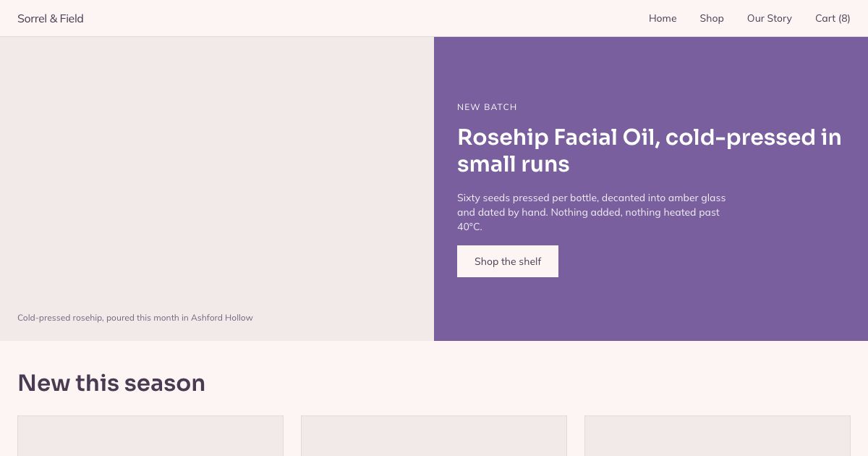Open the Shop menu item
The image size is (868, 456).
pyautogui.click(x=712, y=18)
